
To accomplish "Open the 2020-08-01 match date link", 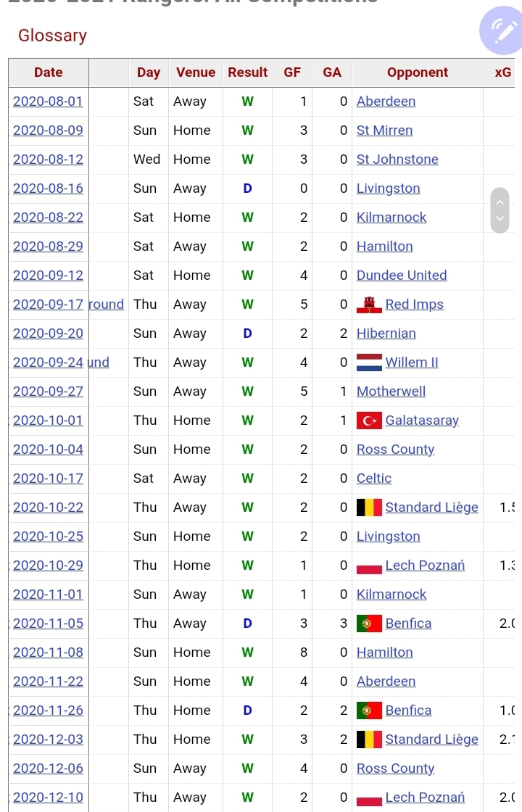I will pos(48,101).
